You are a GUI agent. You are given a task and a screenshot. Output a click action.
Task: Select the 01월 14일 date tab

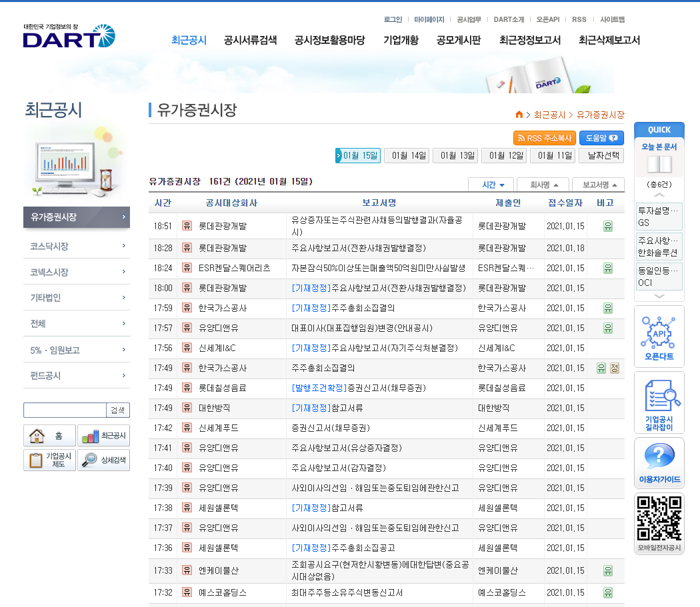coord(407,155)
